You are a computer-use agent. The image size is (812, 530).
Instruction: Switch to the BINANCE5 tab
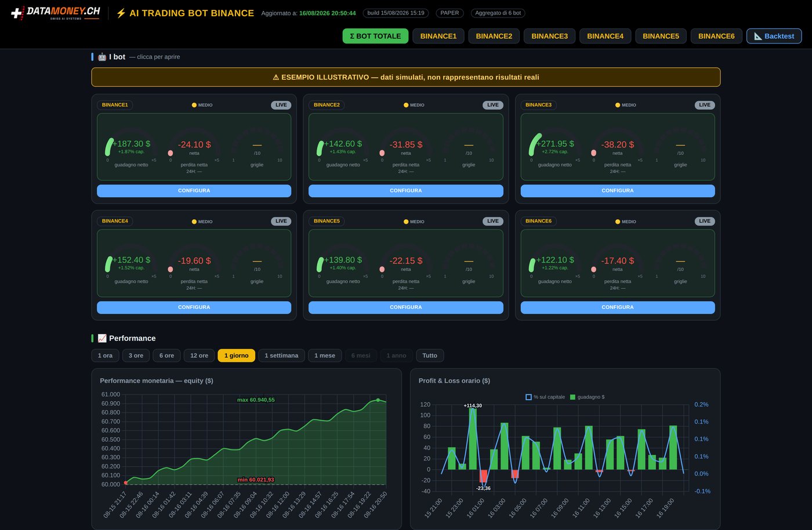click(x=661, y=36)
